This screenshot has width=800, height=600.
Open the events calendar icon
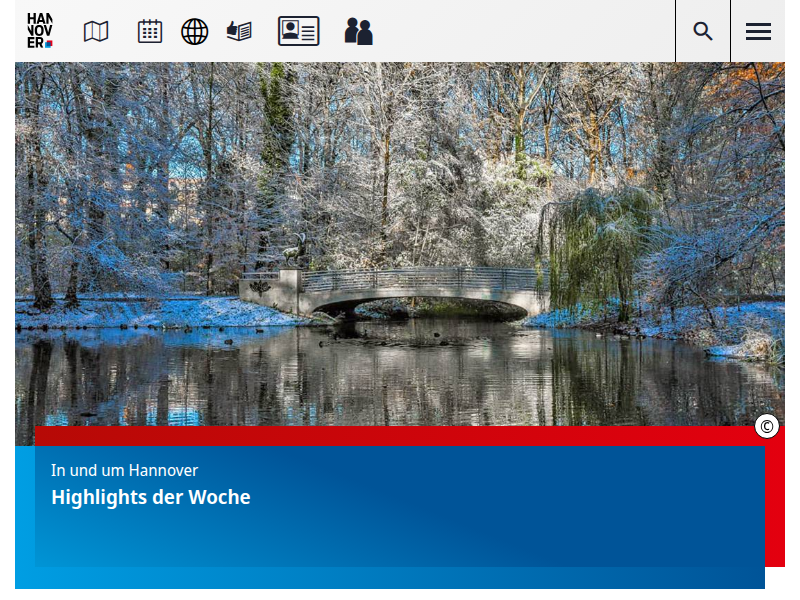150,32
